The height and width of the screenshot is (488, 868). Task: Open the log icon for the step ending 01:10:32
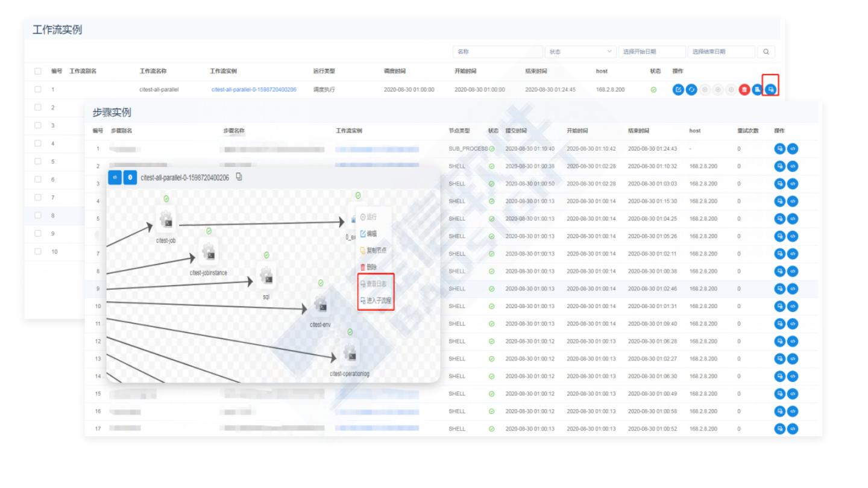click(x=780, y=166)
